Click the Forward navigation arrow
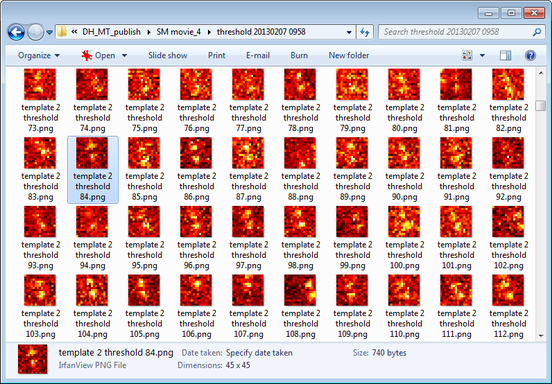552x384 pixels. coord(35,32)
